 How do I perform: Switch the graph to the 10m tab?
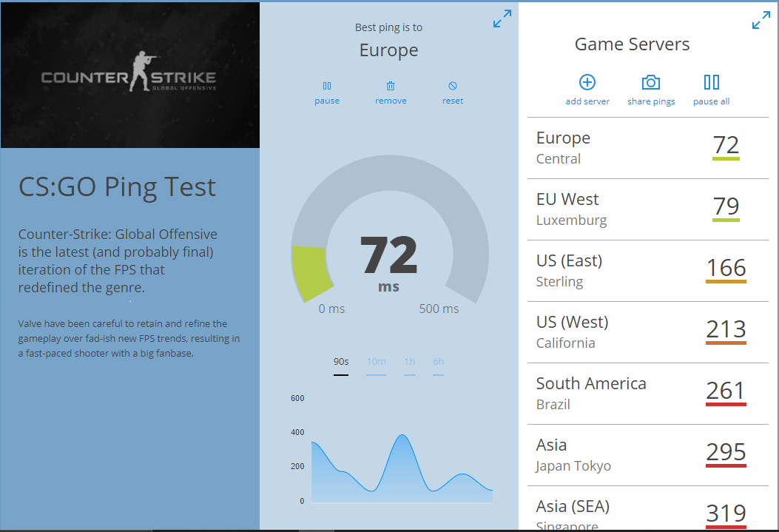coord(376,365)
